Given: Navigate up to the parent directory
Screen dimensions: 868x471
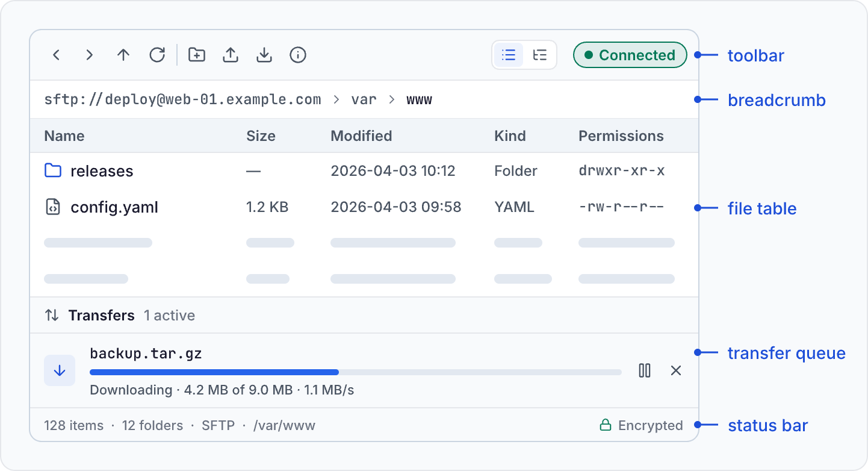Looking at the screenshot, I should (123, 55).
